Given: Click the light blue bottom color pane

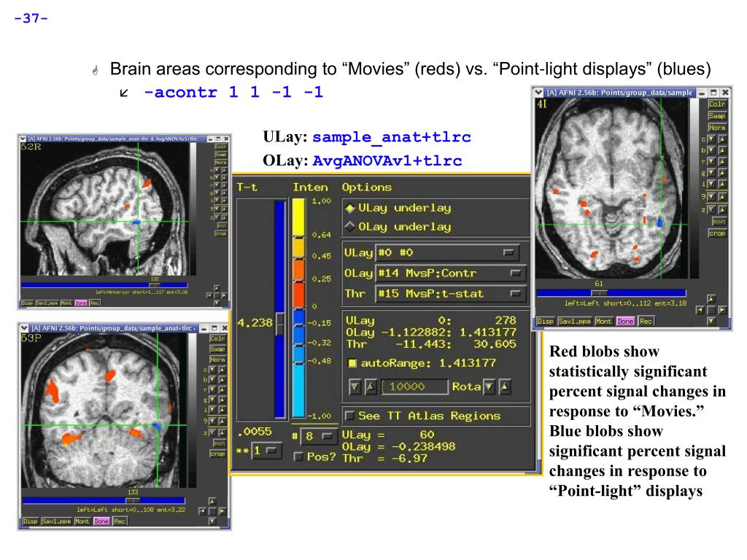Looking at the screenshot, I should click(x=298, y=391).
